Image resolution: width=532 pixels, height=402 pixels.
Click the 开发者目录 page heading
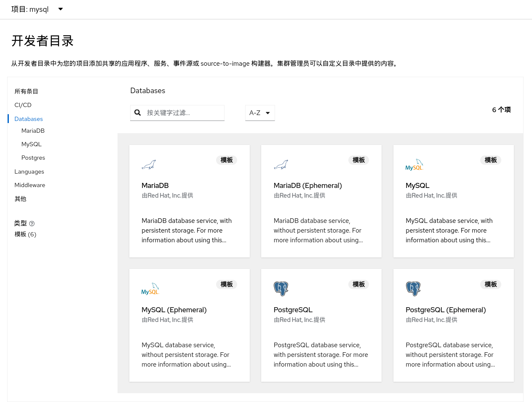(x=43, y=41)
